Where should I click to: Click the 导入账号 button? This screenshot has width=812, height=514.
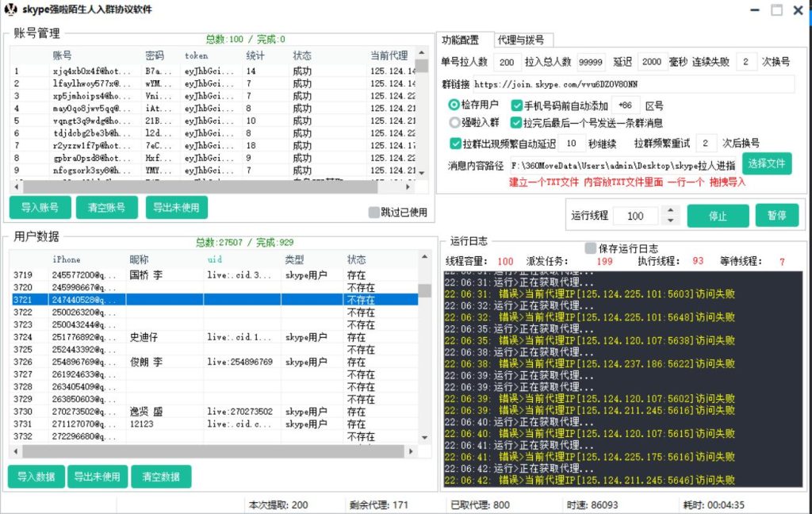40,208
